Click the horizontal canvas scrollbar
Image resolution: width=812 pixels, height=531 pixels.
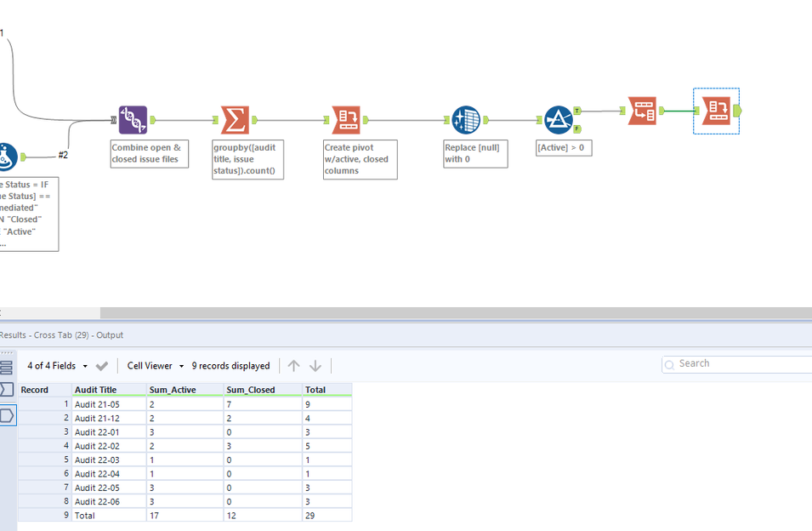(456, 313)
